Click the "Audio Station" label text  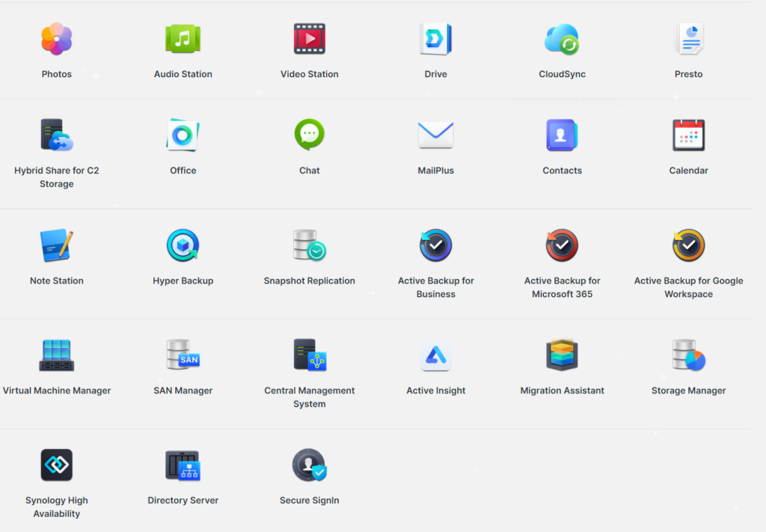click(x=183, y=74)
